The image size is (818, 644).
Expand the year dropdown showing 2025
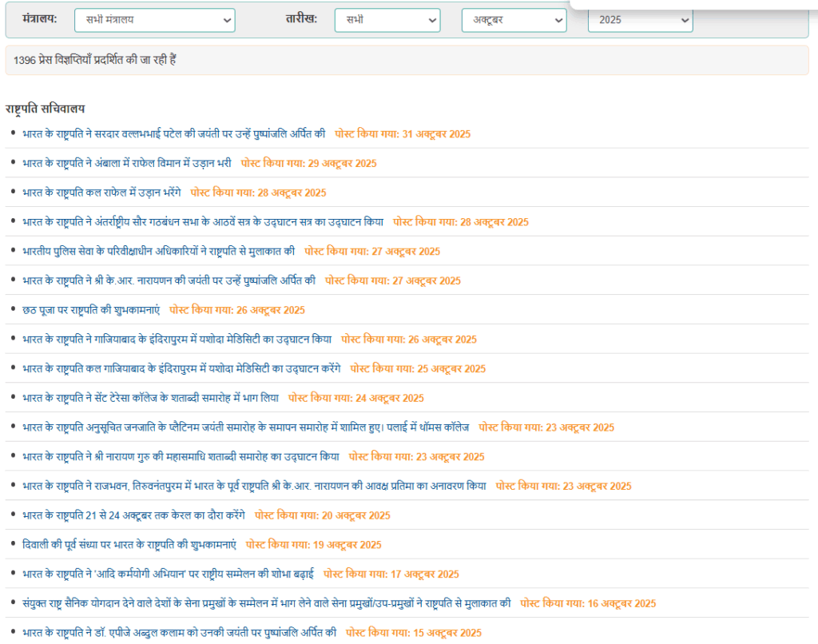640,20
